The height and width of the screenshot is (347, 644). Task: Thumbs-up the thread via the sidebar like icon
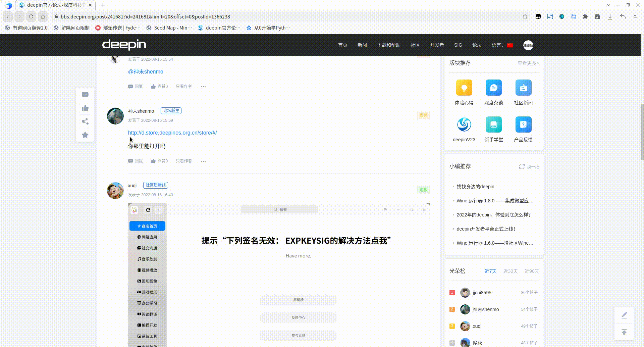pos(85,108)
